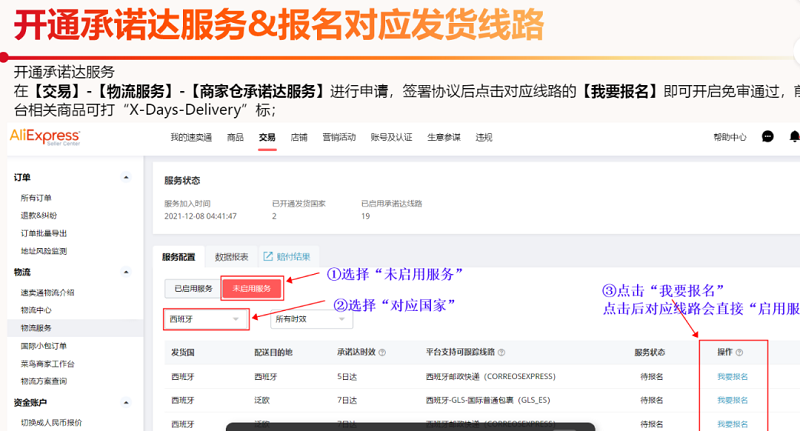This screenshot has height=431, width=800.
Task: Click 我要报名 for the 5日达 route
Action: coord(732,377)
